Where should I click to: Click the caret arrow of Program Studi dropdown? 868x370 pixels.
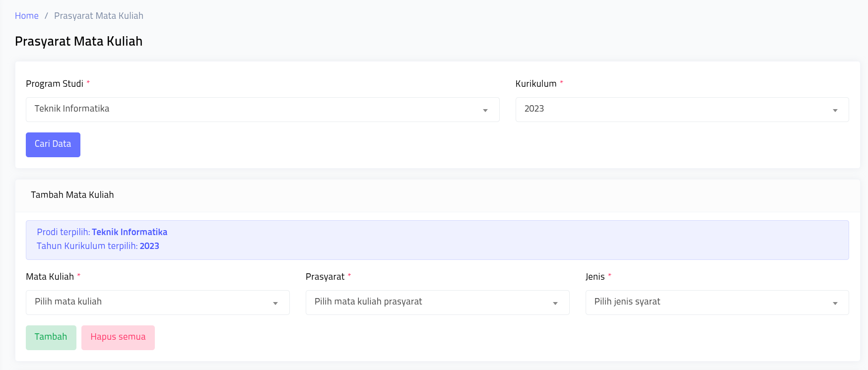485,110
